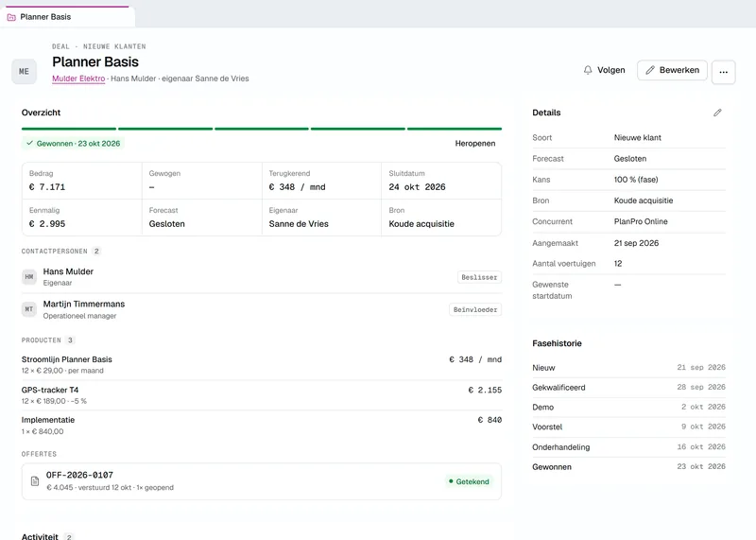Screen dimensions: 756x540
Task: Click the Gewonnen 23 okt 2026 status badge
Action: pyautogui.click(x=74, y=144)
